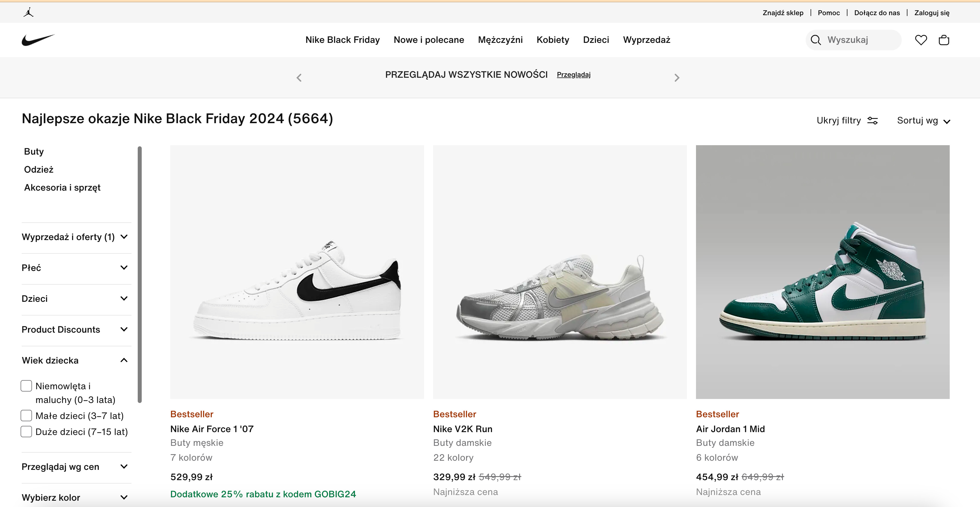980x507 pixels.
Task: Open Nike Air Force 1 '07 product image
Action: 297,272
